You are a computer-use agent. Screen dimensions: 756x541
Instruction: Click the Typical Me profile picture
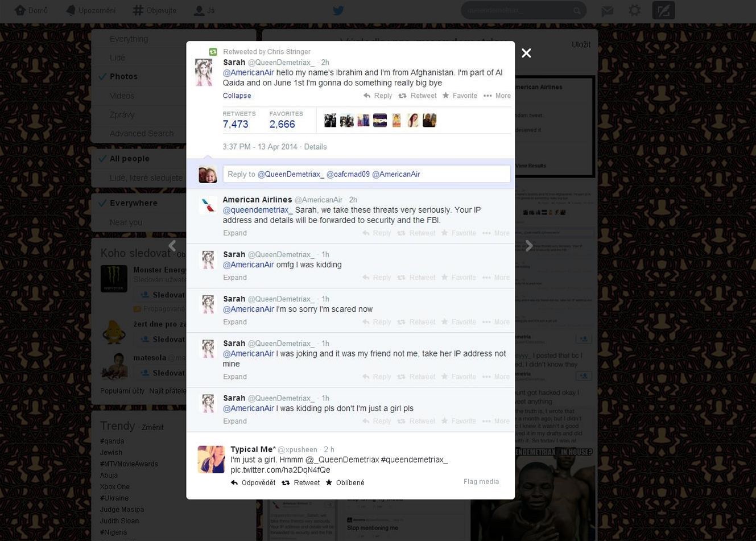coord(211,460)
